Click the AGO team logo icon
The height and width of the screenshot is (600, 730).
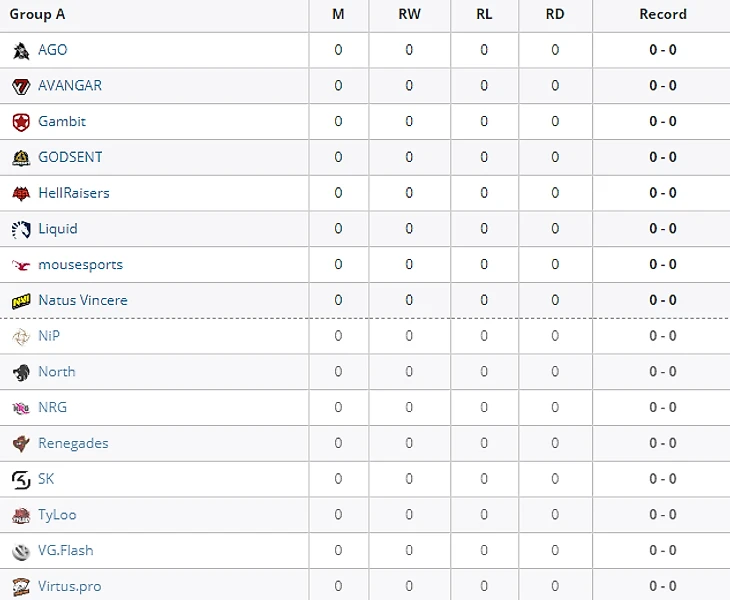pyautogui.click(x=21, y=50)
